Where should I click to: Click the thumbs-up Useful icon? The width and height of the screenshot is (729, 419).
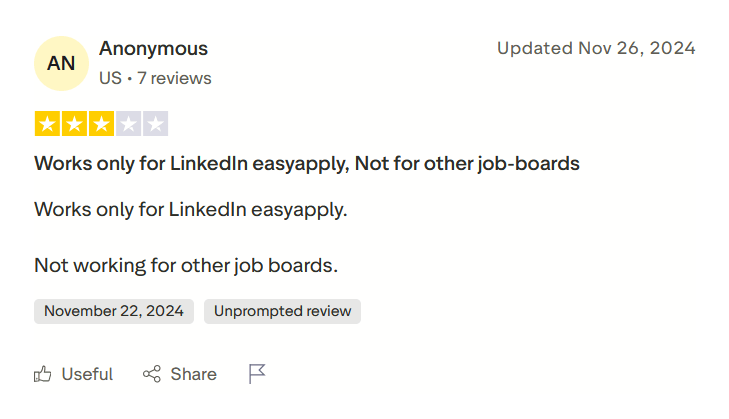(x=43, y=374)
